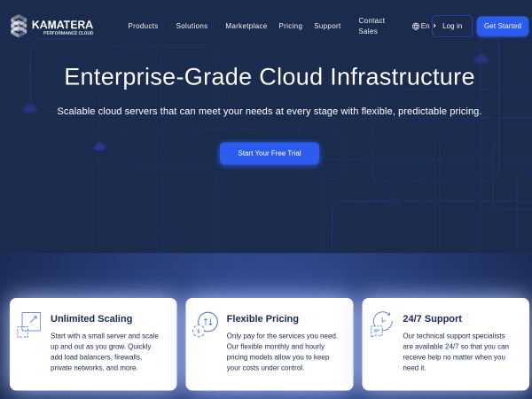
Task: Click the Unlimited Scaling heading
Action: pos(91,318)
